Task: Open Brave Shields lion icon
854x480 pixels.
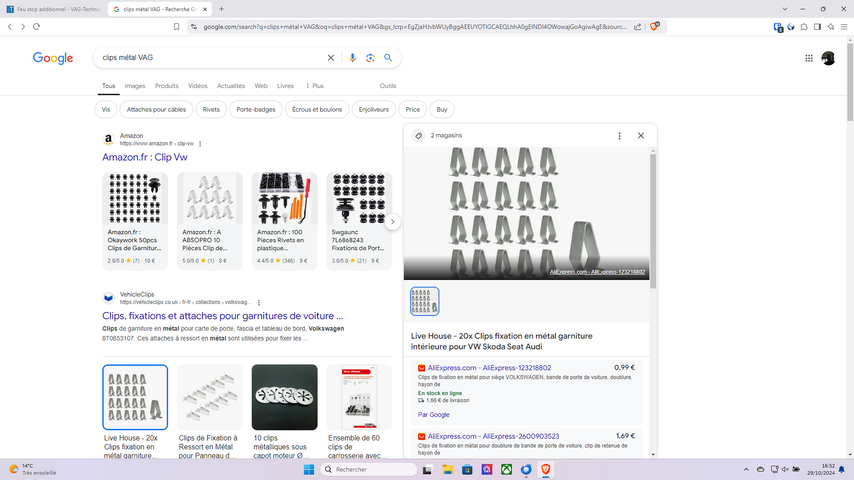Action: coord(655,26)
